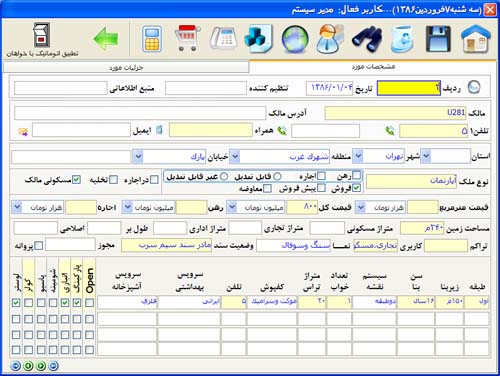Click the globe icon in toolbar
The width and height of the screenshot is (500, 376).
point(295,39)
